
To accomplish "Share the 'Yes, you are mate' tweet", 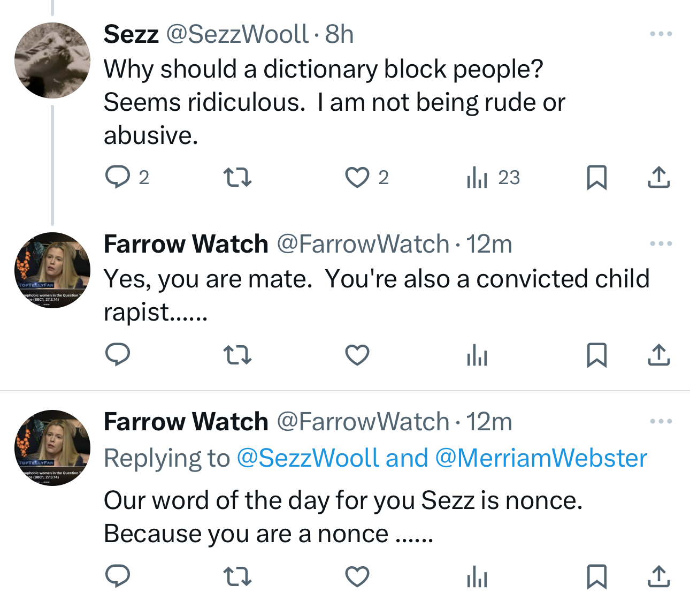I will pos(658,355).
